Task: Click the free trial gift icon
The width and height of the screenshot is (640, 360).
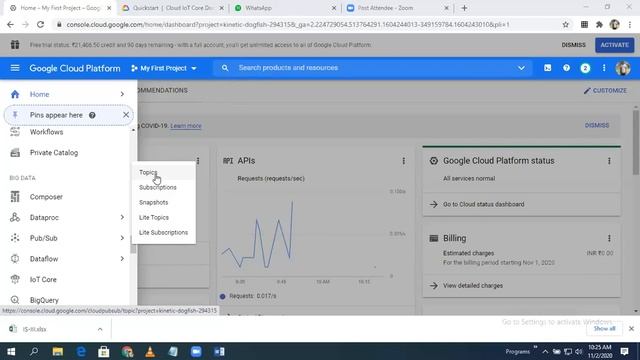Action: 15,44
